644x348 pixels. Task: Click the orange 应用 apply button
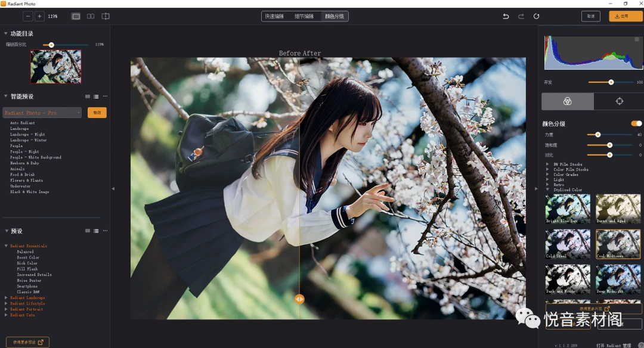click(625, 17)
